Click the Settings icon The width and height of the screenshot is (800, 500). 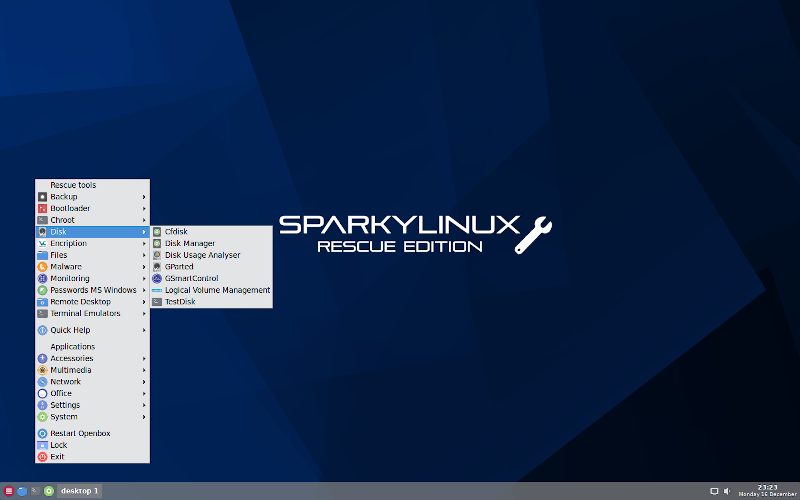pos(42,405)
